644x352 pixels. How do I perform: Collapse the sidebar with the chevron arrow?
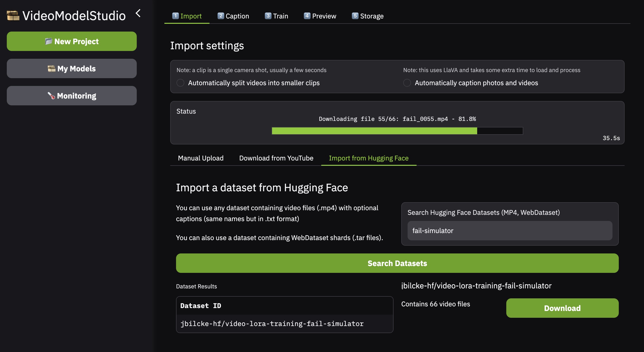138,13
